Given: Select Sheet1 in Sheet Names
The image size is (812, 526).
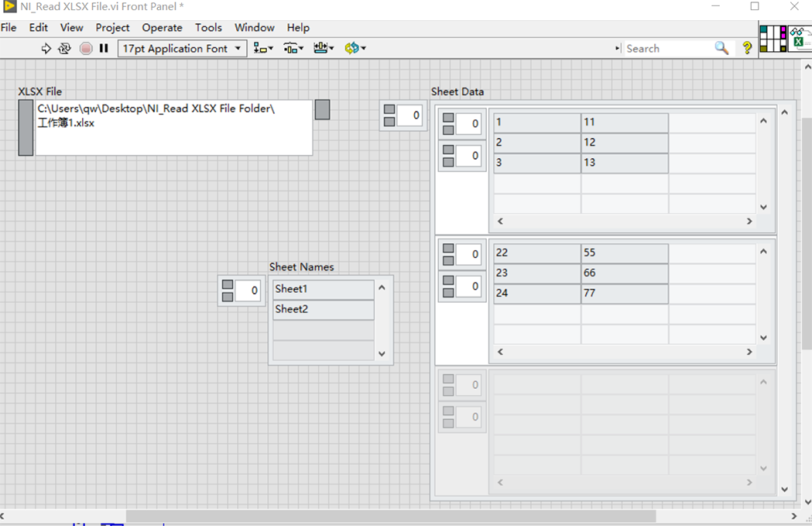Looking at the screenshot, I should (x=323, y=289).
